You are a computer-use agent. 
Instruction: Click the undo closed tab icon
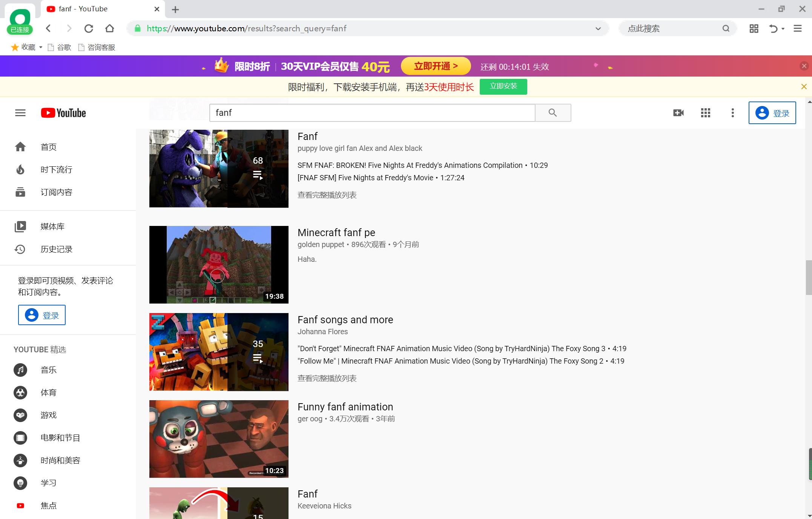pyautogui.click(x=773, y=28)
